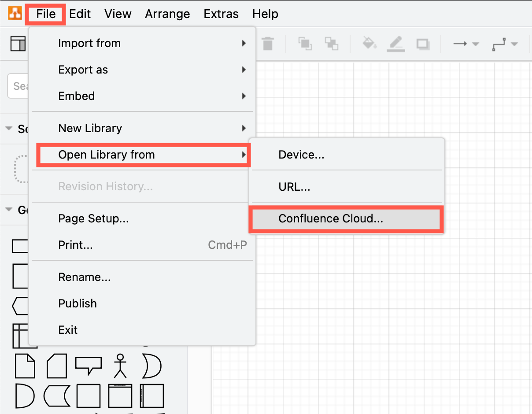Click the Delete icon in the toolbar
This screenshot has width=532, height=414.
pyautogui.click(x=268, y=44)
